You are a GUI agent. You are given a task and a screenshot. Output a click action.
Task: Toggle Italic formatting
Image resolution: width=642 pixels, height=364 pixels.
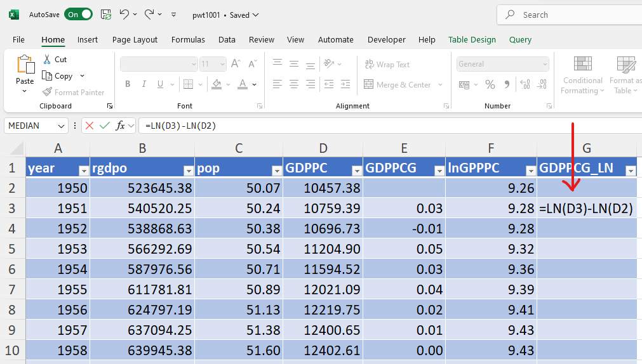click(x=143, y=84)
